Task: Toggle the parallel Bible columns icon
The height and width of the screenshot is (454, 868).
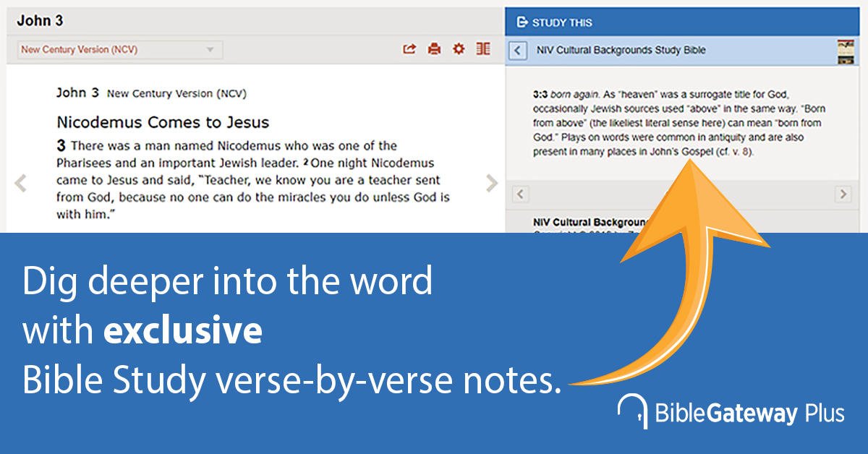Action: pos(482,49)
